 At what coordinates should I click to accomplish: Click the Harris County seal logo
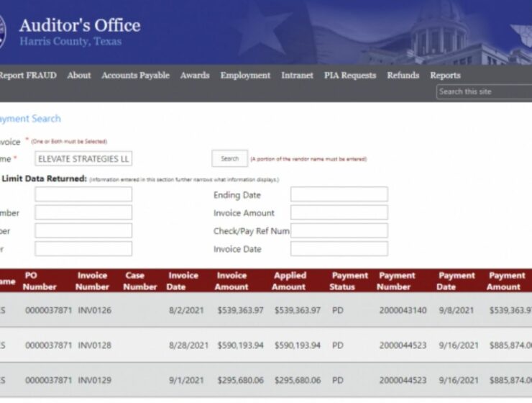[2, 32]
